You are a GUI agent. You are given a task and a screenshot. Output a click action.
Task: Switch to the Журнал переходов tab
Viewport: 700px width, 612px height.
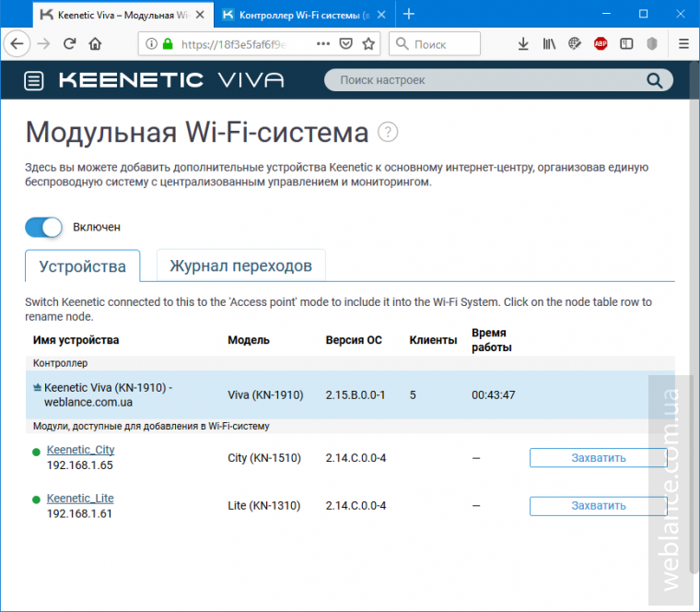[x=240, y=265]
